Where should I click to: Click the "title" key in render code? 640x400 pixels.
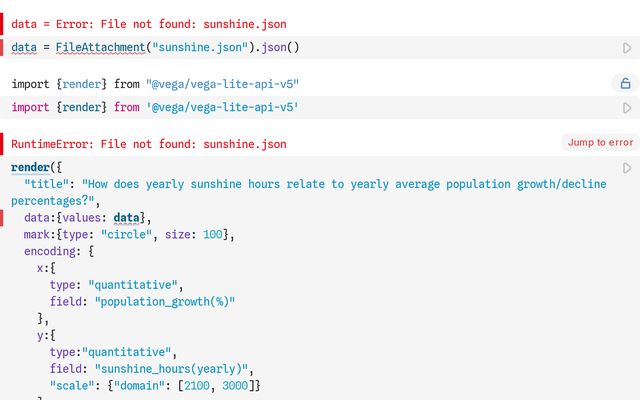tap(46, 184)
